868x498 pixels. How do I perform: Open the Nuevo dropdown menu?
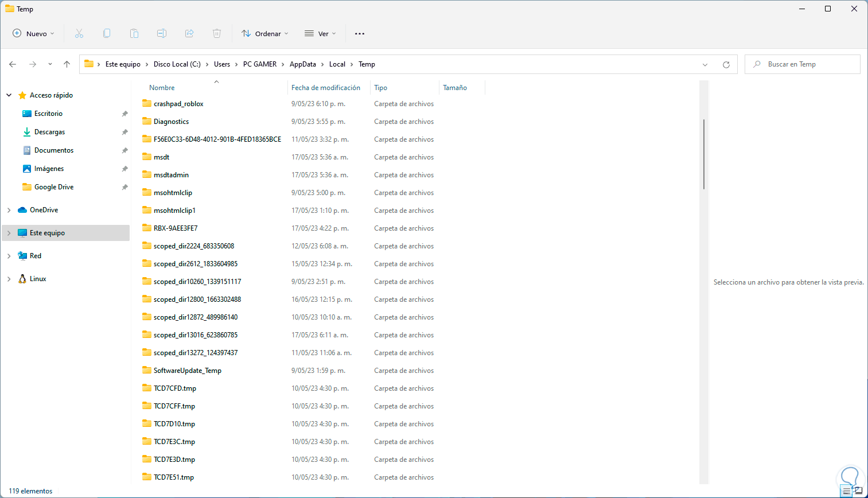[x=34, y=34]
